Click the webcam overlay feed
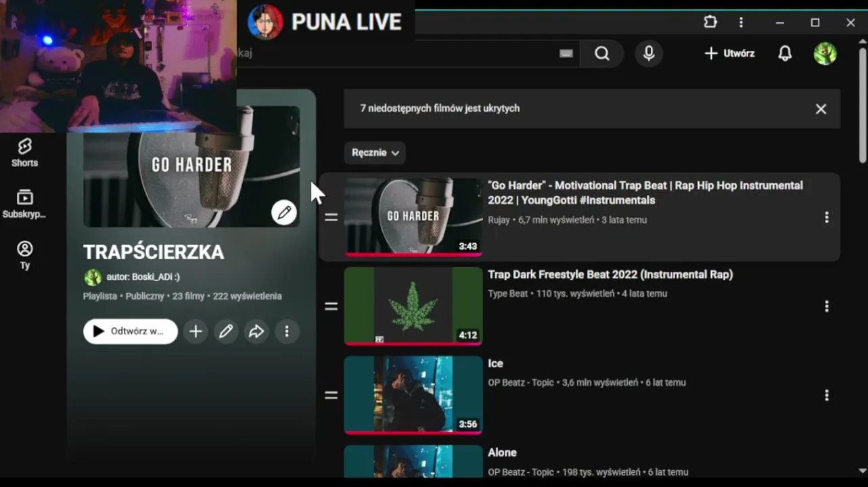This screenshot has width=868, height=487. (x=118, y=66)
